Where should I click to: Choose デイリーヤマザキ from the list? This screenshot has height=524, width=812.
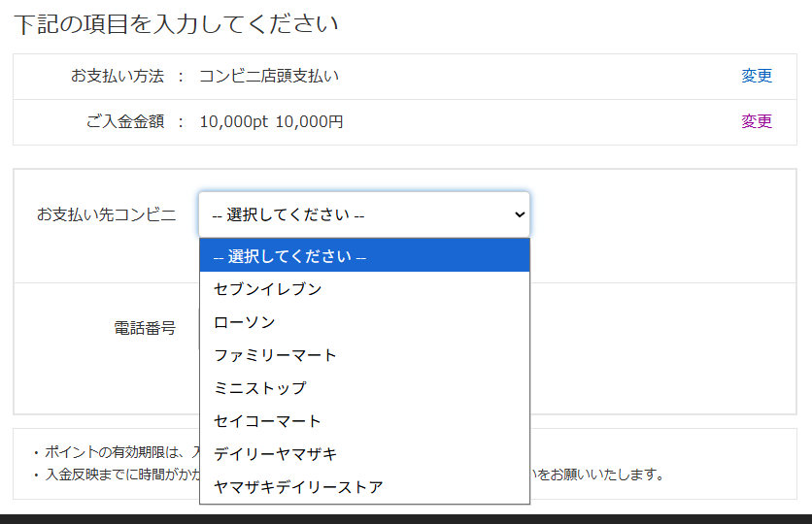[x=364, y=454]
